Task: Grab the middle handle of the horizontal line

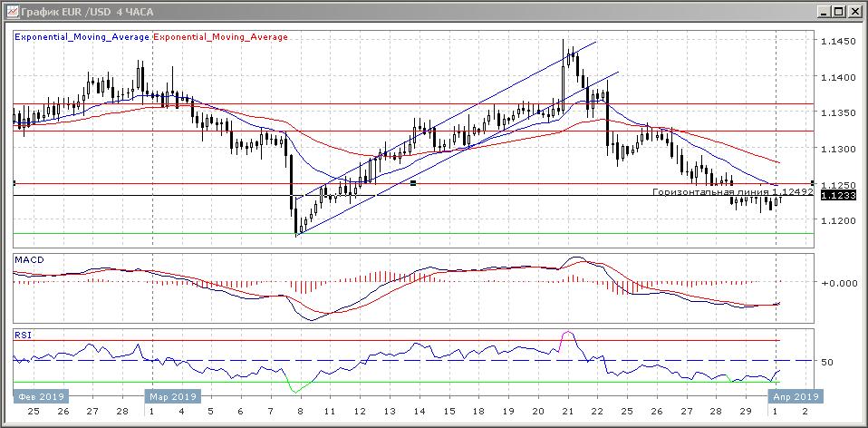Action: point(413,183)
